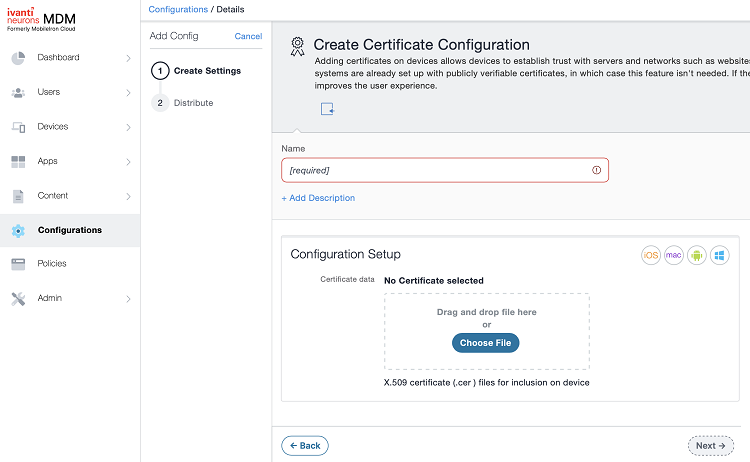Screen dimensions: 750x462
Task: Click the Windows platform icon
Action: point(720,255)
